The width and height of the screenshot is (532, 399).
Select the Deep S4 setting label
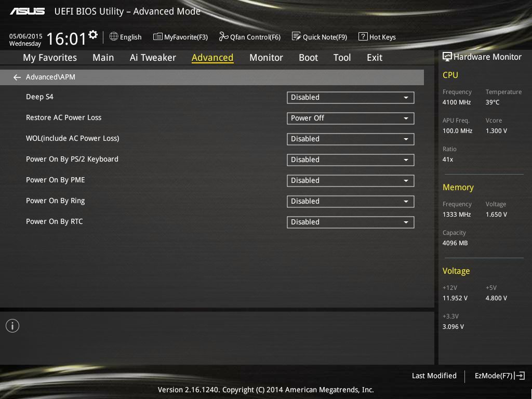click(39, 97)
